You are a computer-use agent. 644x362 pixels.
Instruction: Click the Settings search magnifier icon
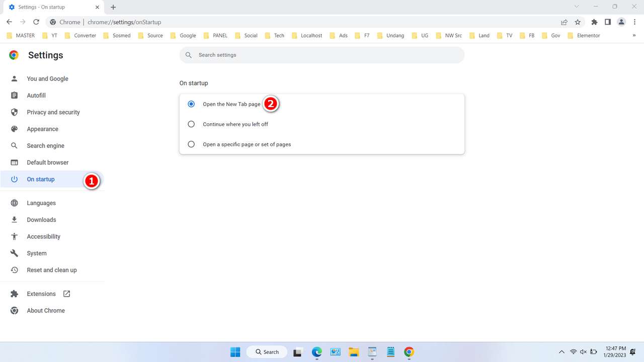click(x=188, y=55)
